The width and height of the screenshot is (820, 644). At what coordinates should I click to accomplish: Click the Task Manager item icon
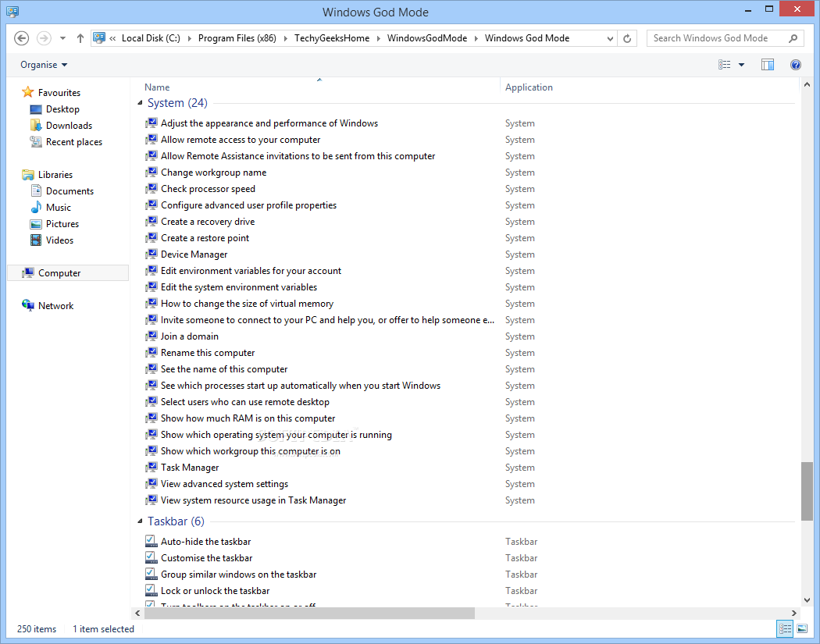coord(152,468)
